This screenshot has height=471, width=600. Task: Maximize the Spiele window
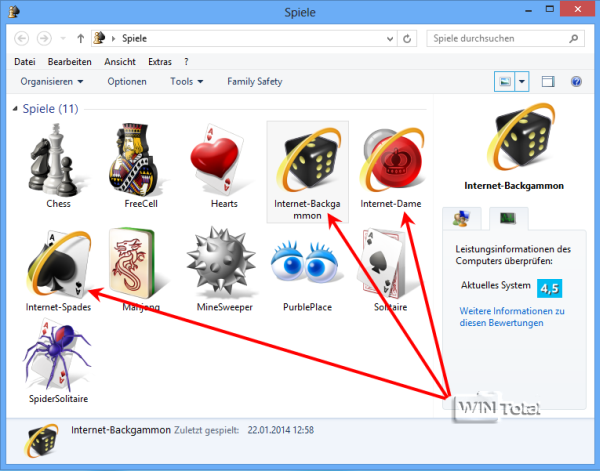pyautogui.click(x=549, y=10)
